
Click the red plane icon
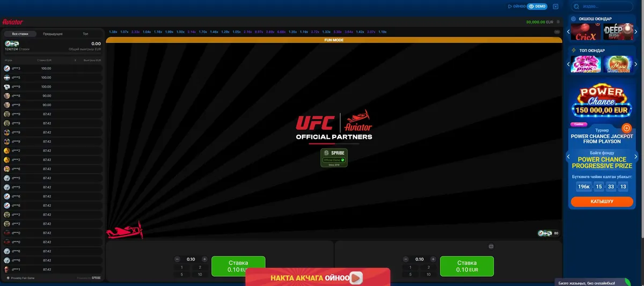[125, 231]
